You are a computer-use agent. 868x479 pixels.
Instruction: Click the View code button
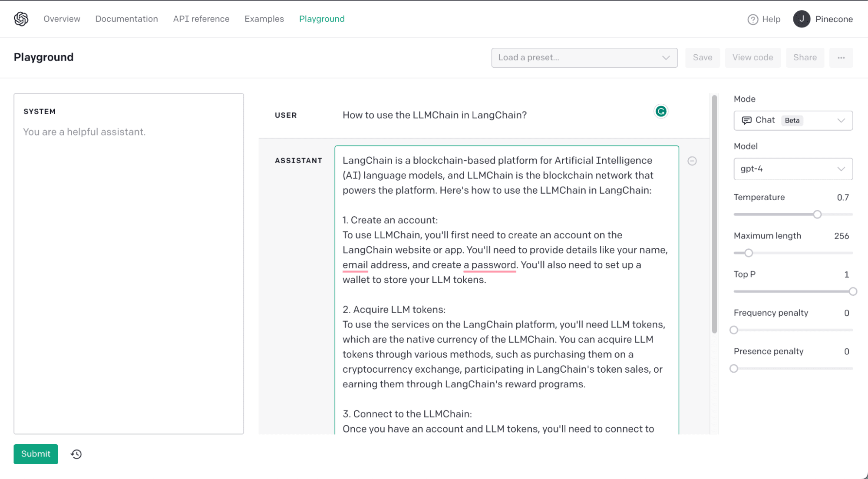[x=752, y=58]
